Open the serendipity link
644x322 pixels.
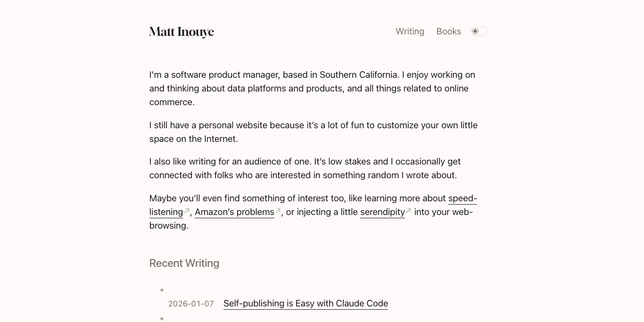point(382,212)
